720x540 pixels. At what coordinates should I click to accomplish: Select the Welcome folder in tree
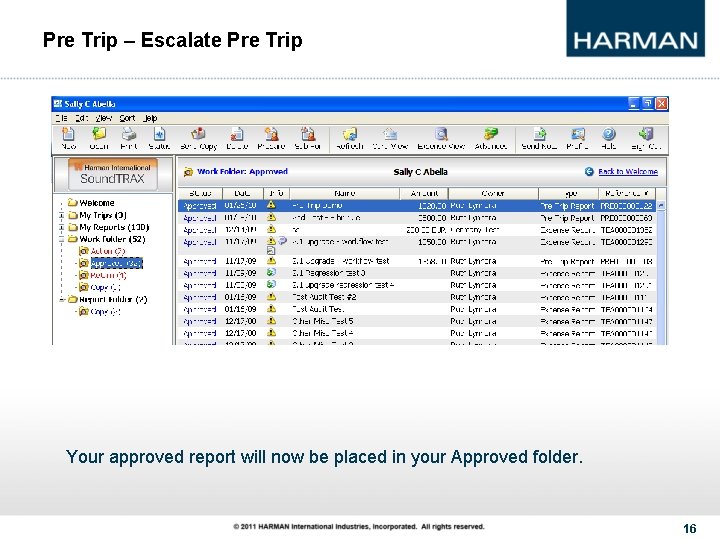pyautogui.click(x=91, y=202)
